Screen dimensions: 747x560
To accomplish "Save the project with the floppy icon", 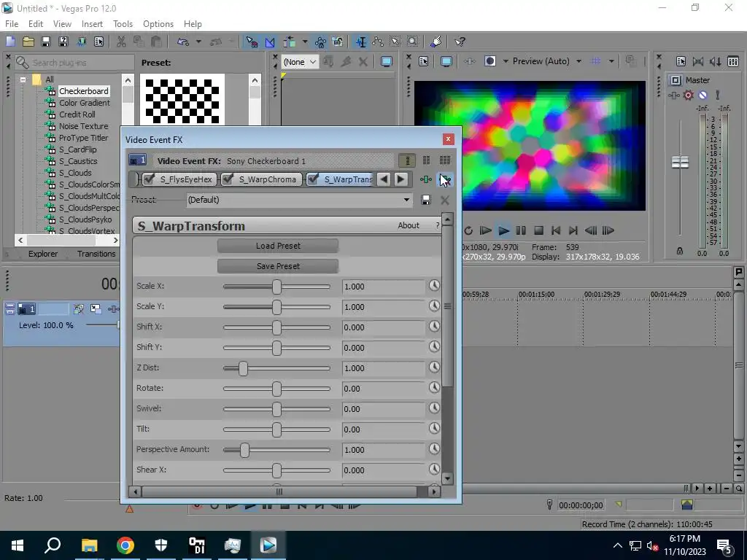I will tap(46, 42).
